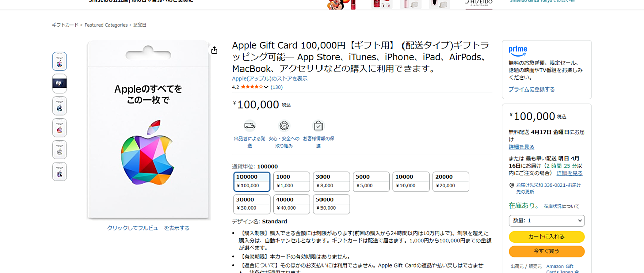Open the main Apple Gift Card image

[x=148, y=130]
